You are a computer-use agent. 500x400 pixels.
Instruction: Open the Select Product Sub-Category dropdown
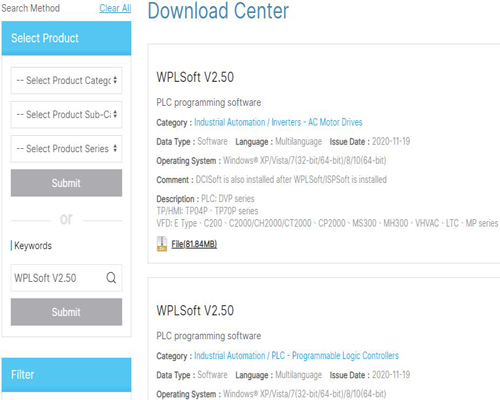66,114
